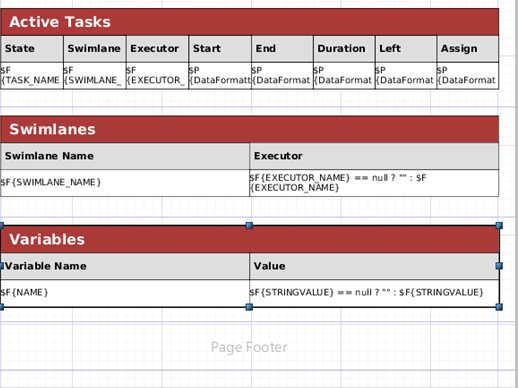Select the Swimlanes title banner

(x=250, y=129)
